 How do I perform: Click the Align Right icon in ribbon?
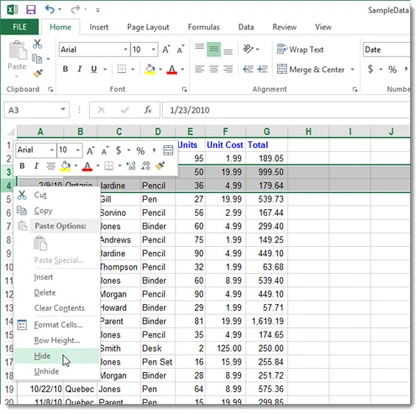[228, 69]
